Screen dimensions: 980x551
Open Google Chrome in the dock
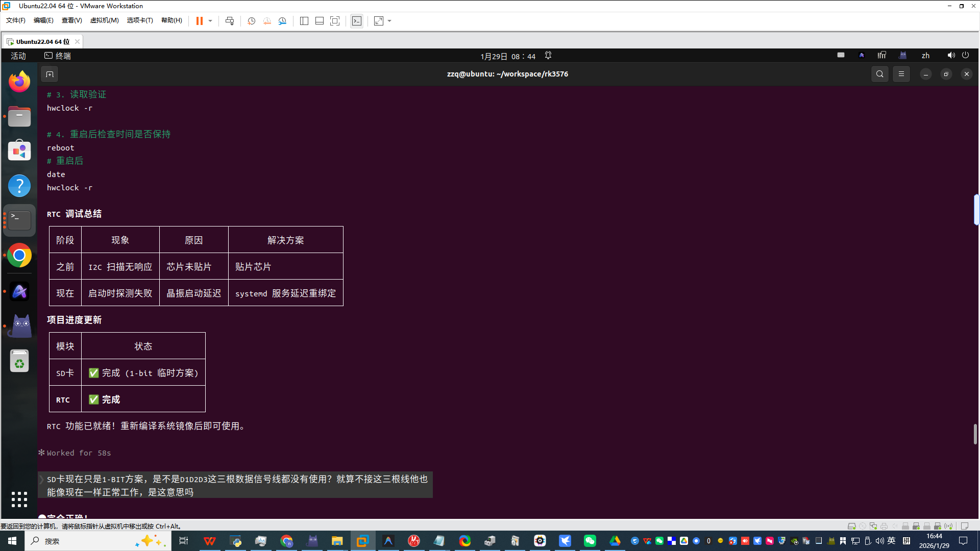pos(19,256)
